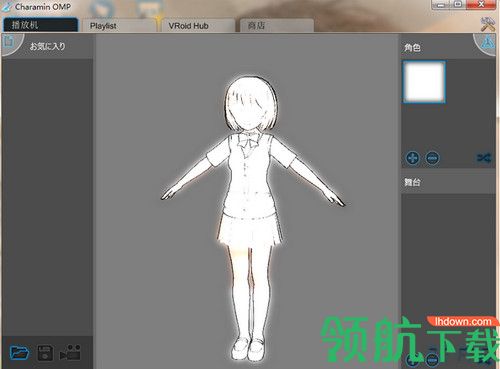The width and height of the screenshot is (500, 369).
Task: Remove character with the 角色 minus icon
Action: tap(432, 158)
